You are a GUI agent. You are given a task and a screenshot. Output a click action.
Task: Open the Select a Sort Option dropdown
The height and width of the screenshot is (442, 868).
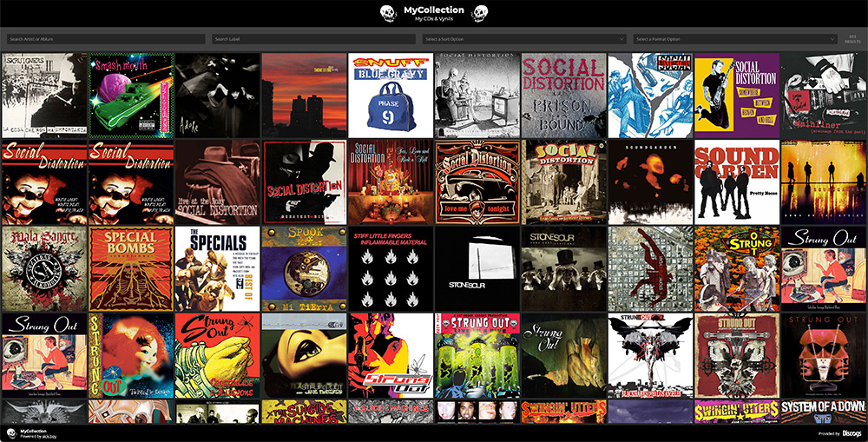pyautogui.click(x=524, y=39)
